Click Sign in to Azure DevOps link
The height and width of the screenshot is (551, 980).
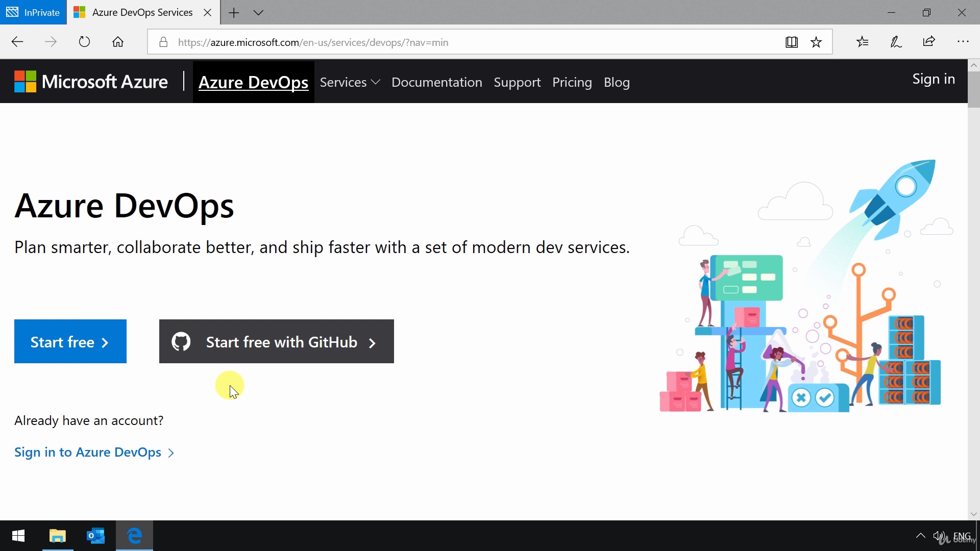(x=94, y=452)
